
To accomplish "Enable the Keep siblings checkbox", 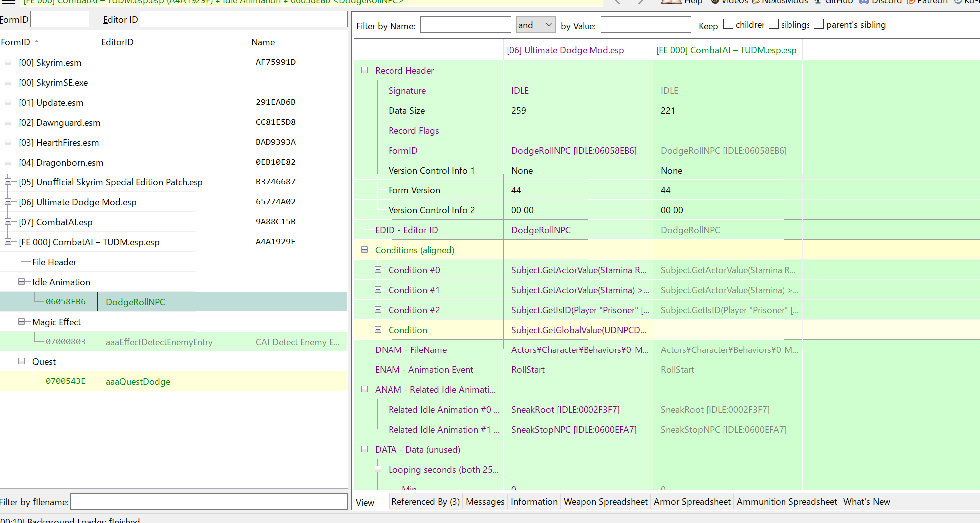I will coord(774,24).
